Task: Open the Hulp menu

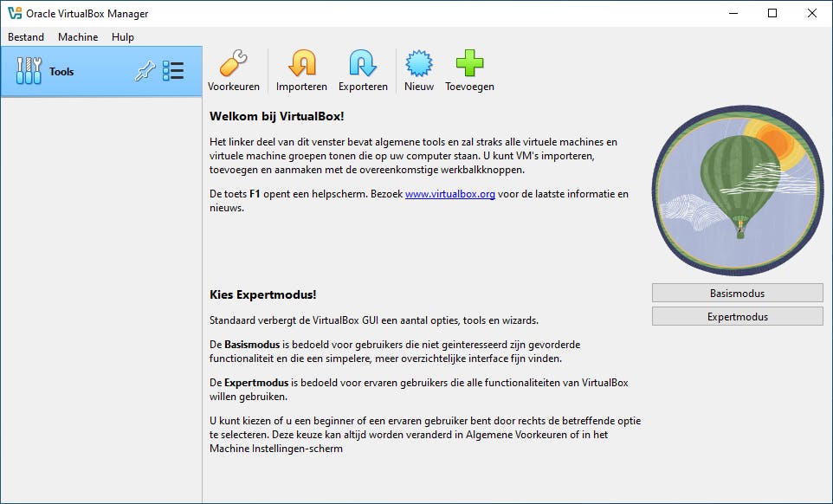Action: coord(123,37)
